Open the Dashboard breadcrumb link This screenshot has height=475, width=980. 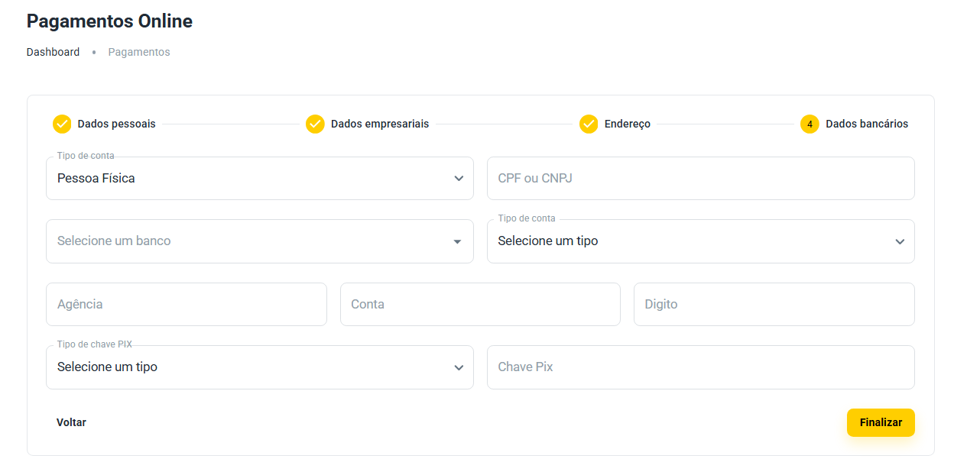click(53, 52)
